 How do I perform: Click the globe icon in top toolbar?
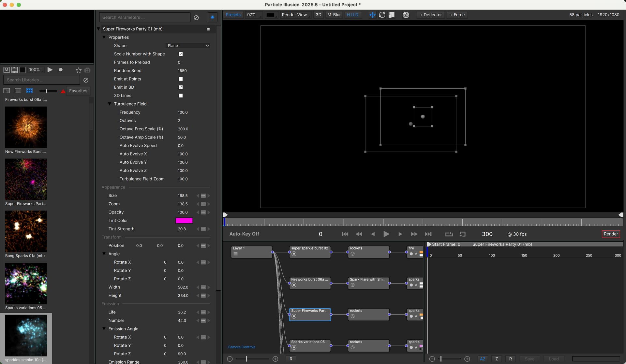tap(406, 15)
